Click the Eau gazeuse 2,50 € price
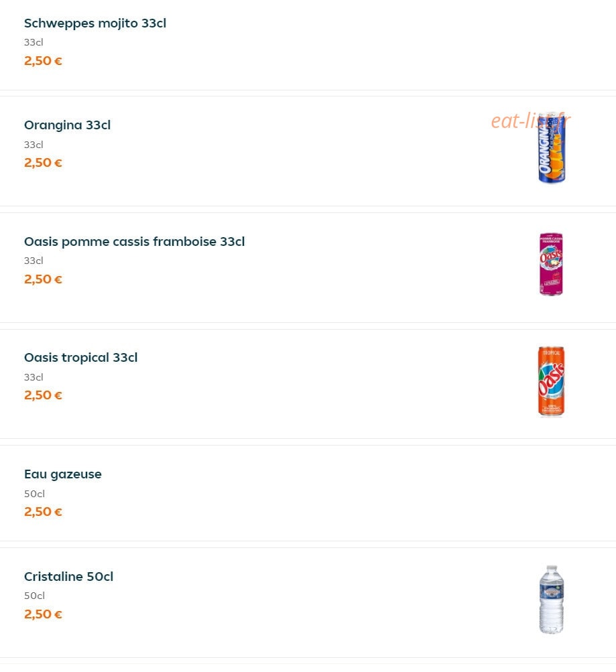The width and height of the screenshot is (616, 672). click(43, 512)
